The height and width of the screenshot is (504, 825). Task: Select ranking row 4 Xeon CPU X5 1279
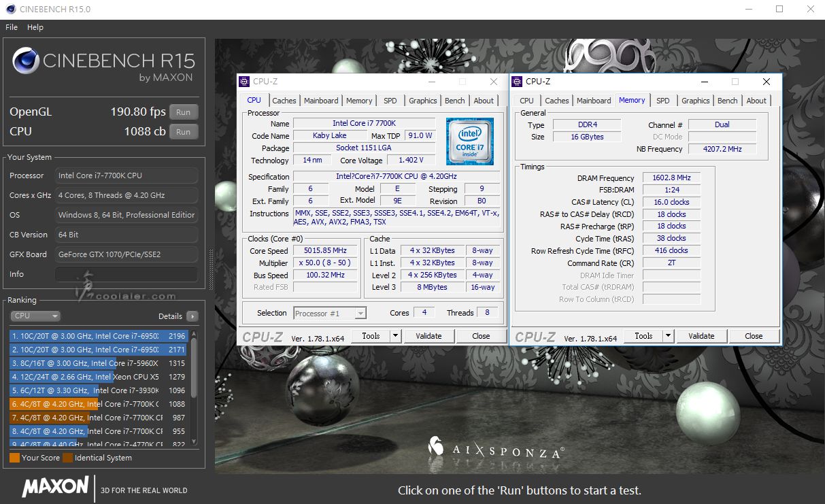99,377
